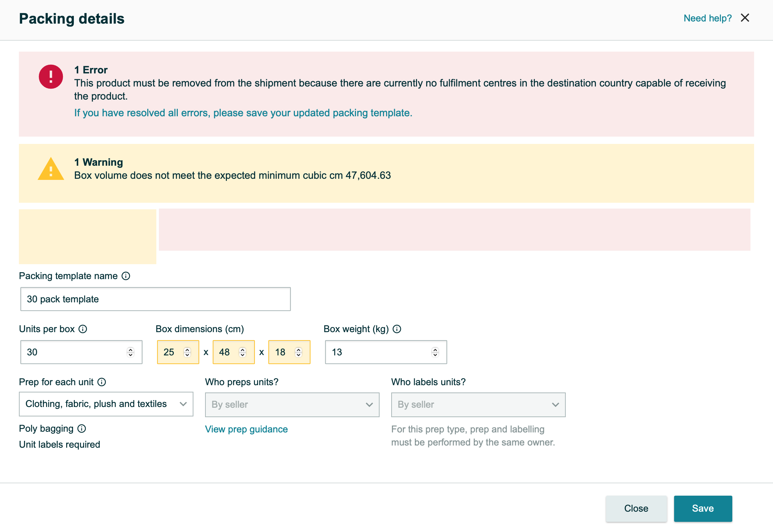The height and width of the screenshot is (532, 773).
Task: Save the packing template
Action: click(x=703, y=508)
